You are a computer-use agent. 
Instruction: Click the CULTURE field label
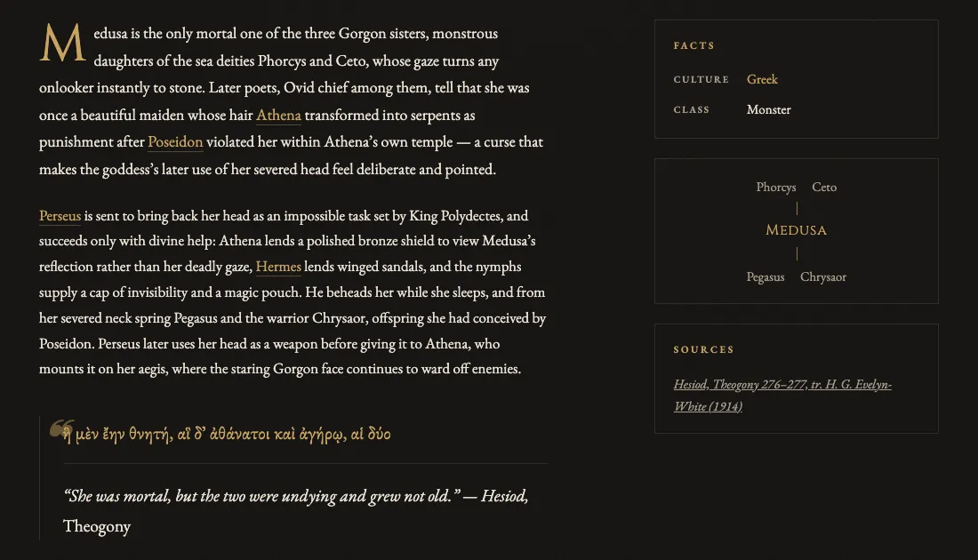pyautogui.click(x=701, y=79)
